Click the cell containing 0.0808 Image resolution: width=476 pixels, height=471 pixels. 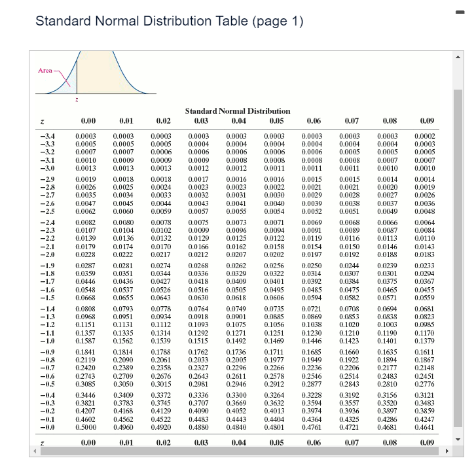(x=85, y=309)
